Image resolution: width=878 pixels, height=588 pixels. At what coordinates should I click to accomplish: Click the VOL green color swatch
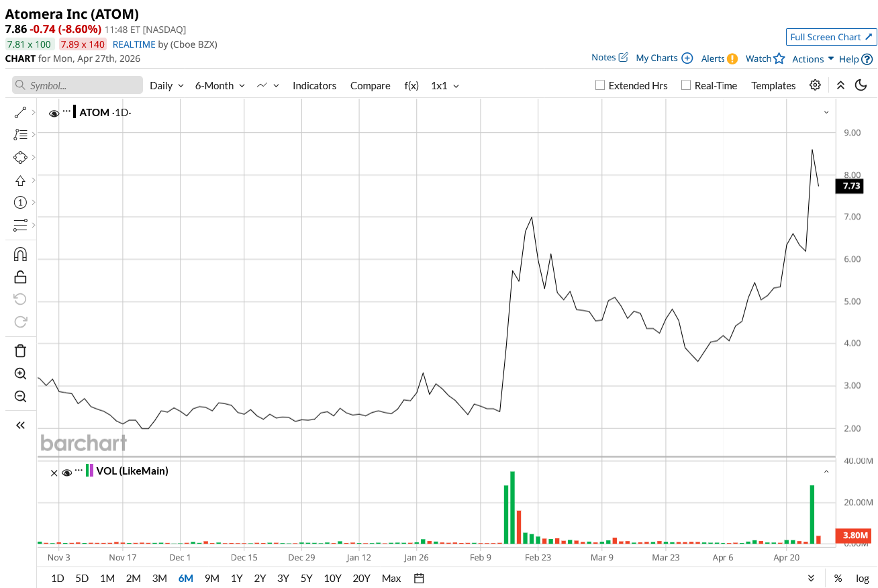(x=87, y=471)
